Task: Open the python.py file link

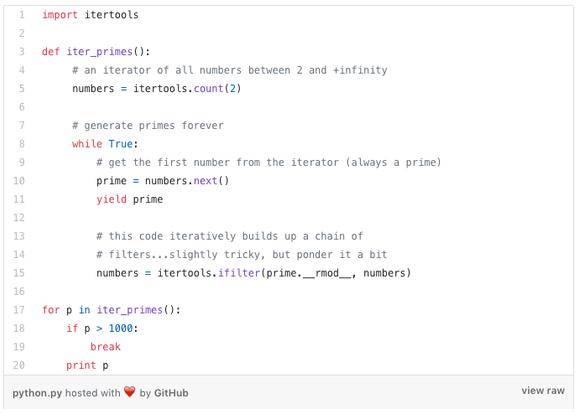Action: (x=37, y=393)
